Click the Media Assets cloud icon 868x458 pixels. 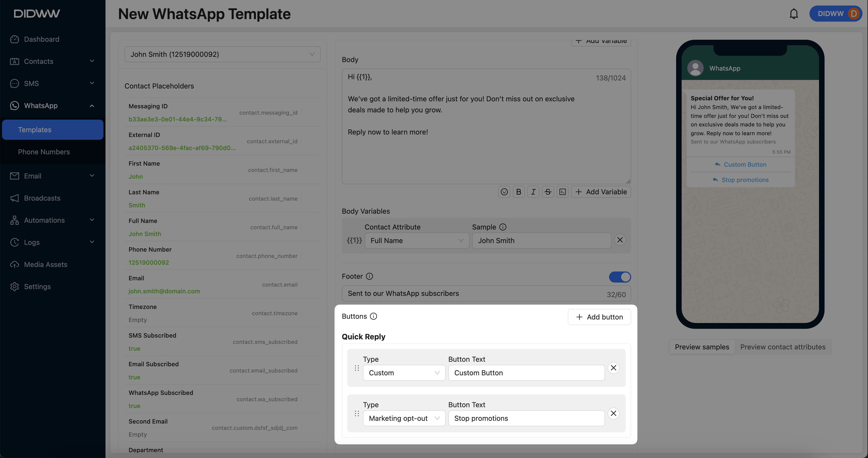15,264
